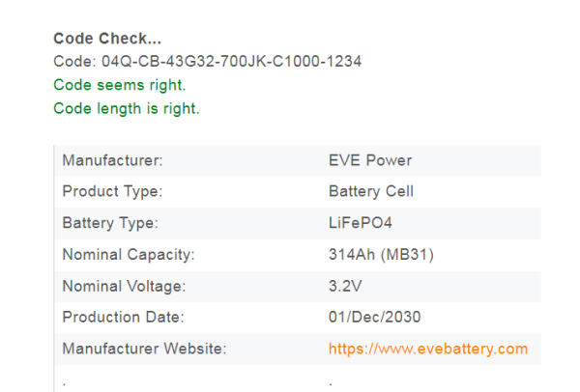Click the code value 04Q-CB-43G32-700JK-C1000-1234
This screenshot has width=580, height=392.
click(x=228, y=62)
